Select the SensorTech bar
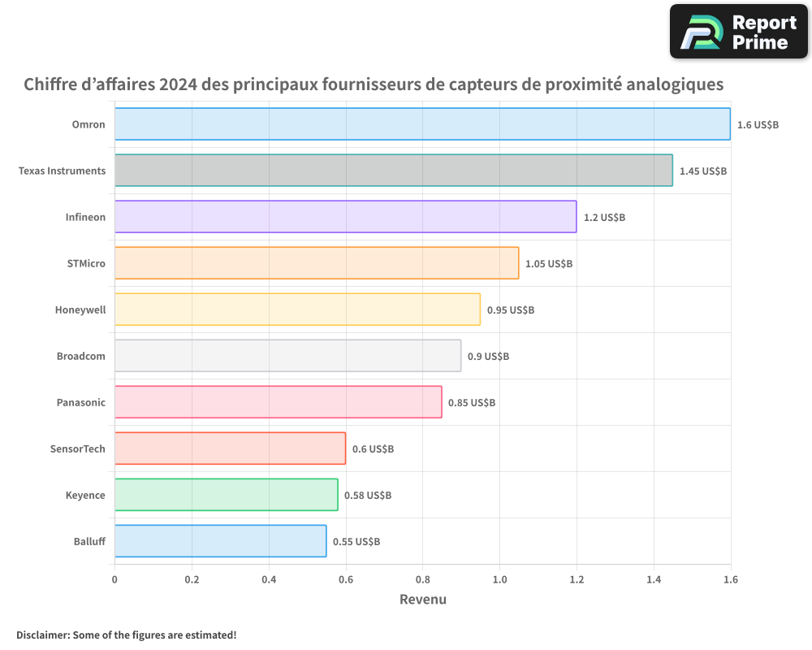Viewport: 812px width, 650px height. pyautogui.click(x=230, y=448)
